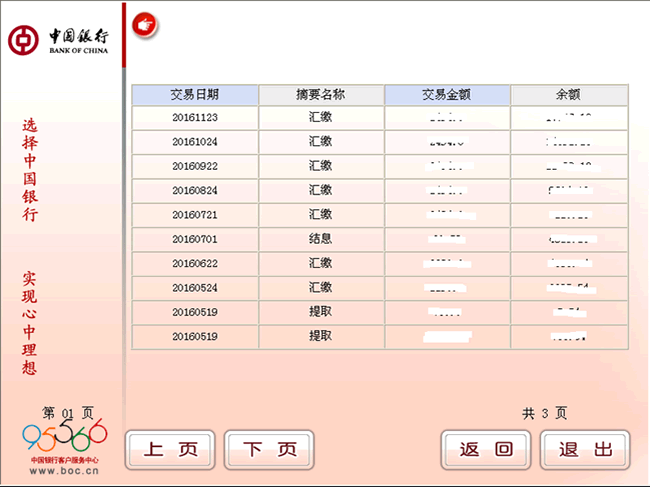The image size is (650, 487).
Task: Click the 交易金额 column header
Action: click(x=447, y=95)
